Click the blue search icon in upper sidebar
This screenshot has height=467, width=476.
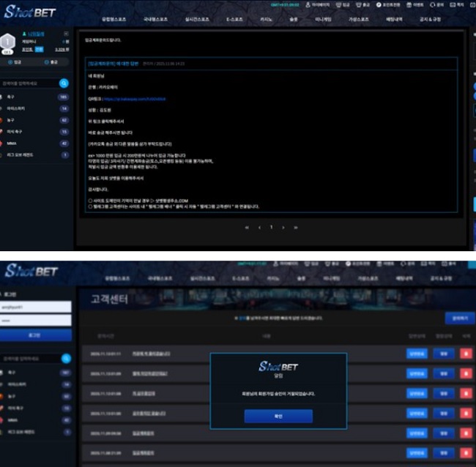[x=64, y=83]
